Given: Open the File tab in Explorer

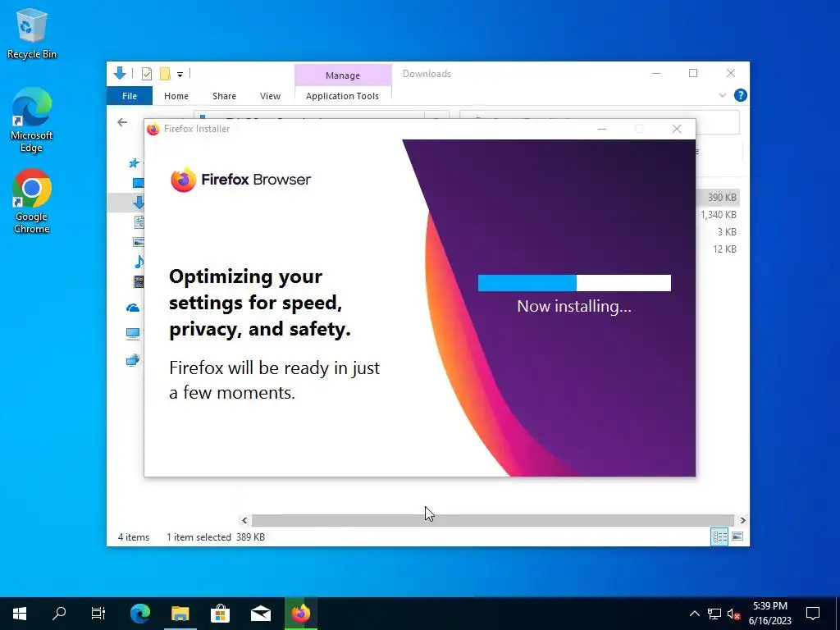Looking at the screenshot, I should (x=130, y=96).
